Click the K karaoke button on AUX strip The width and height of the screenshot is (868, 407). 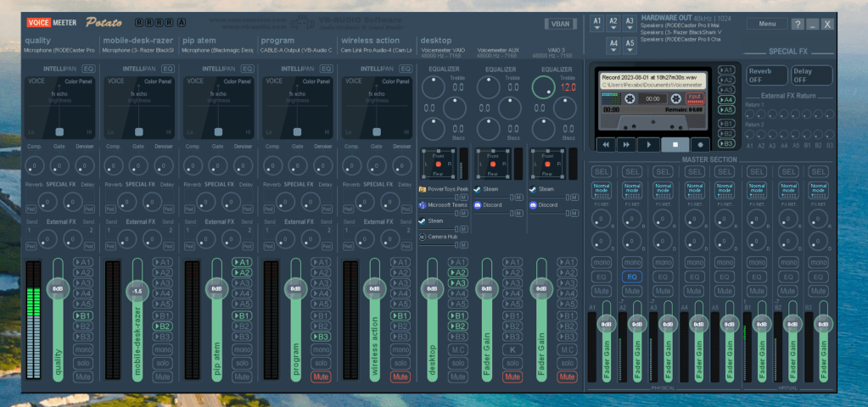click(x=512, y=349)
